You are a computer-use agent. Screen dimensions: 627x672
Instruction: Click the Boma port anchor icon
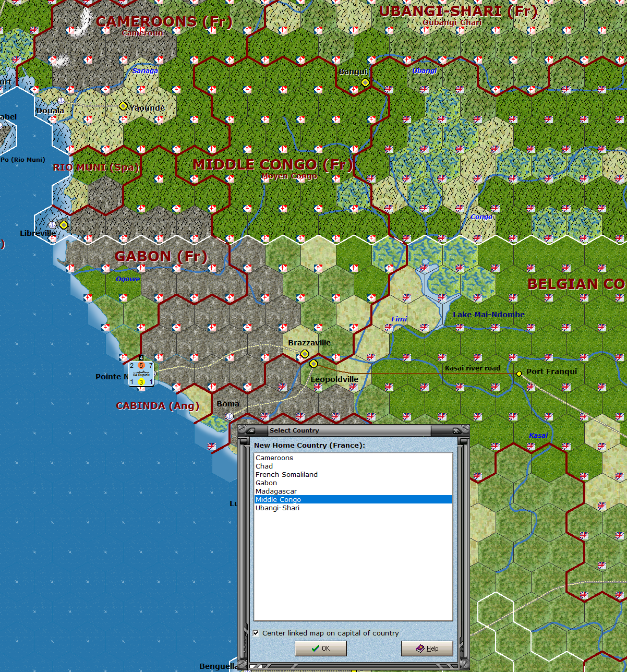point(230,416)
